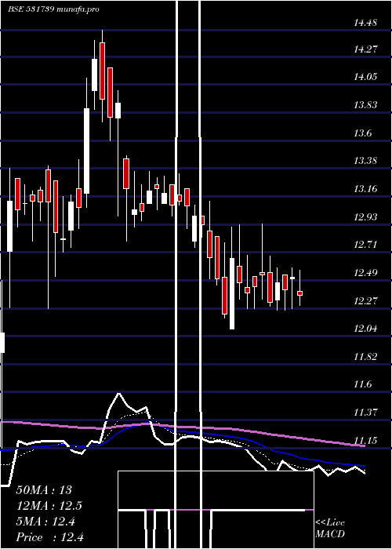Screen dimensions: 392x549
Task: Click the 13.83 price axis label
Action: tap(365, 105)
